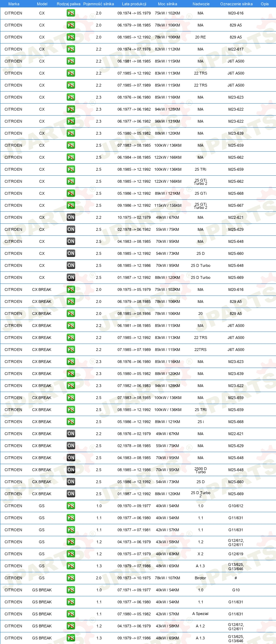
Task: Select petrol icon in GS BREAK A 1.2 row
Action: (x=71, y=626)
